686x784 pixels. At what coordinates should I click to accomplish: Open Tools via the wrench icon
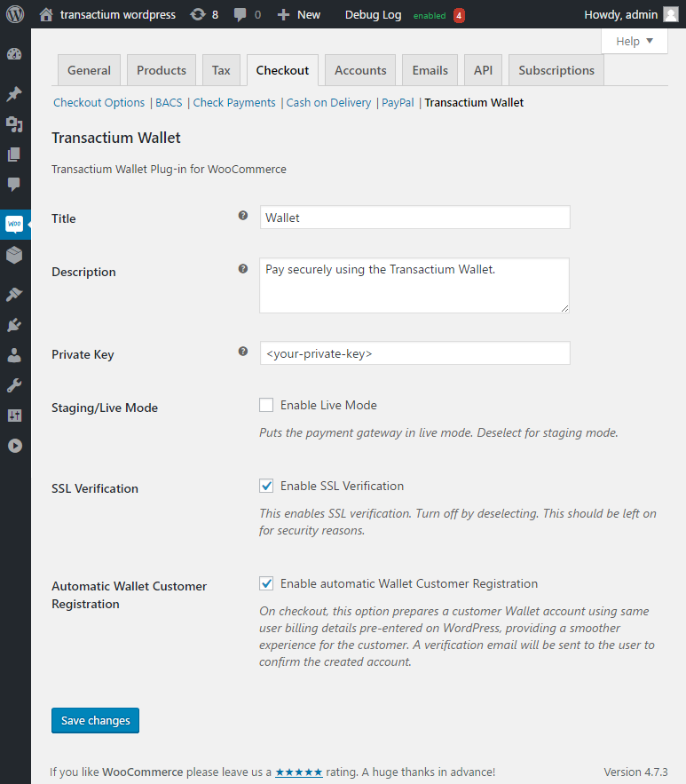[x=14, y=385]
